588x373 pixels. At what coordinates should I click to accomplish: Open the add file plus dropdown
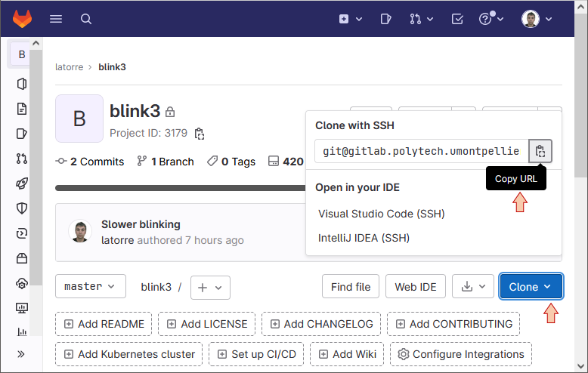point(210,288)
